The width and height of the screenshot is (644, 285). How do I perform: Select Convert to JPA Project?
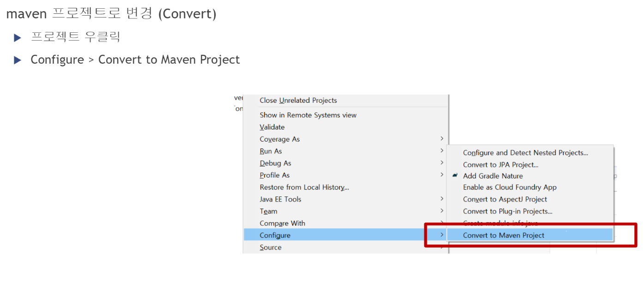point(531,165)
